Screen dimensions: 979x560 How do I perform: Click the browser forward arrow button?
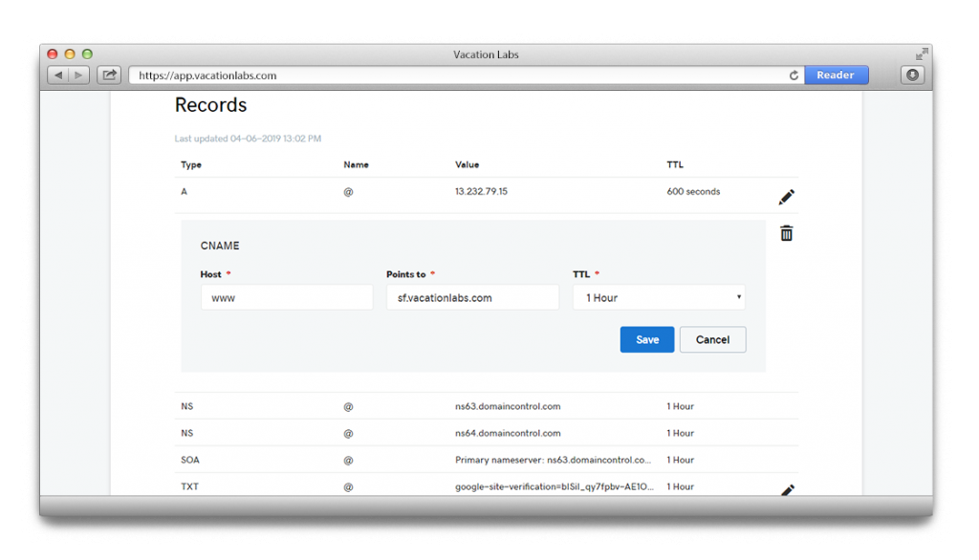click(x=78, y=75)
